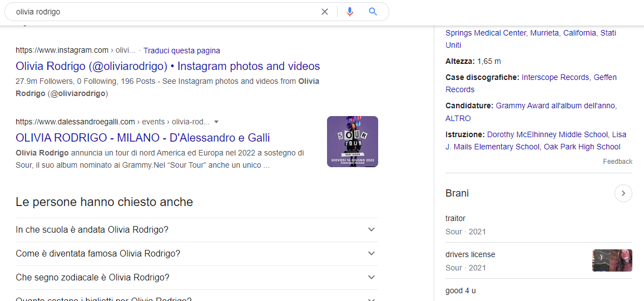
Task: Click inside the olivia rodrigo search field
Action: click(x=164, y=12)
